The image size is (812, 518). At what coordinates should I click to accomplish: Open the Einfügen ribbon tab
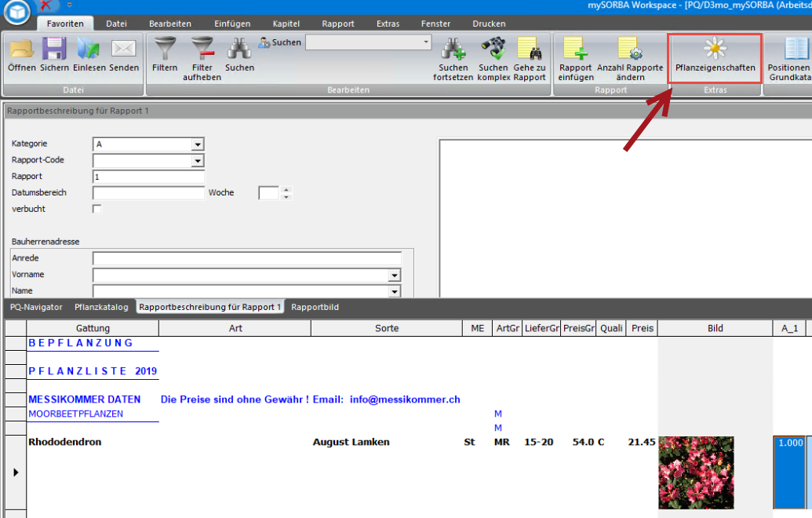(231, 24)
